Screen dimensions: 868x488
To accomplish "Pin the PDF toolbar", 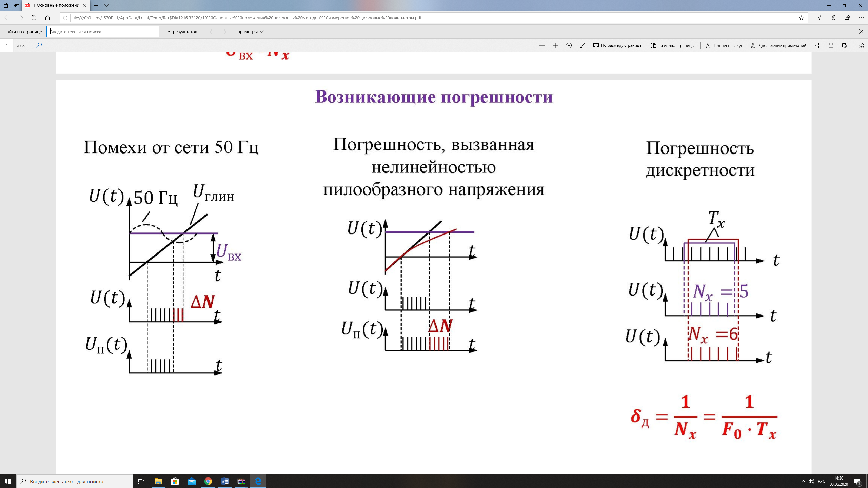I will point(861,45).
